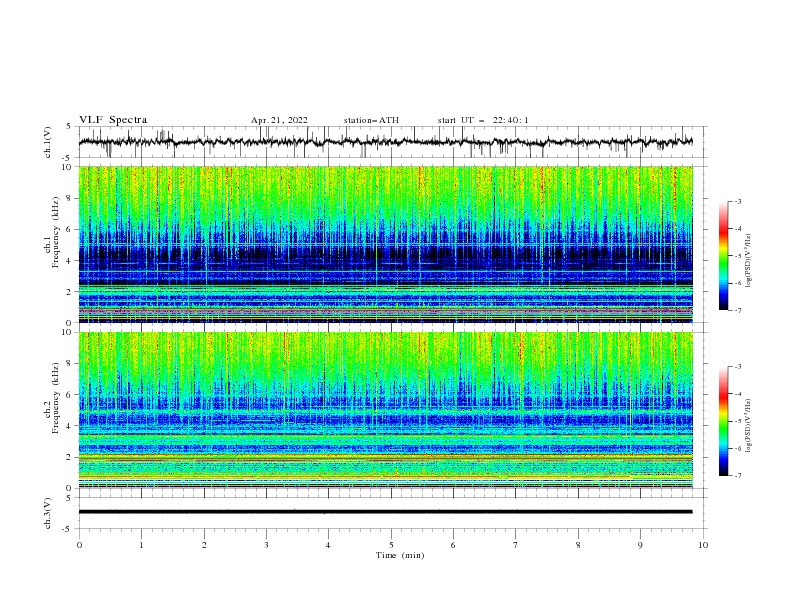Click the ch.2 colorbar "log(PSD)(V²/Hz)" label
Viewport: 792px width, 612px height.
749,426
